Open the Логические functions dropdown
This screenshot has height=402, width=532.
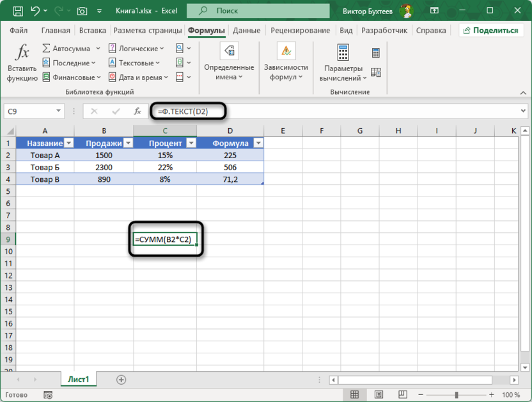[x=137, y=49]
